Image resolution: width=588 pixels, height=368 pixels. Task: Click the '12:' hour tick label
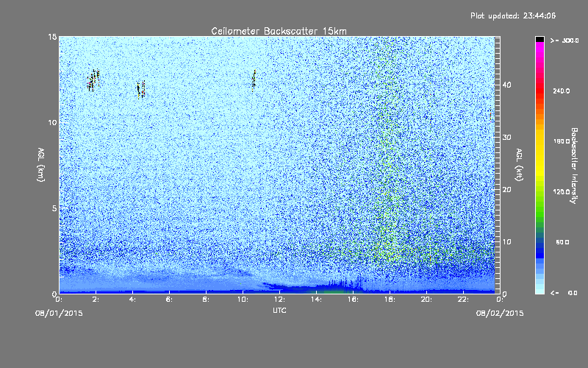tap(280, 300)
